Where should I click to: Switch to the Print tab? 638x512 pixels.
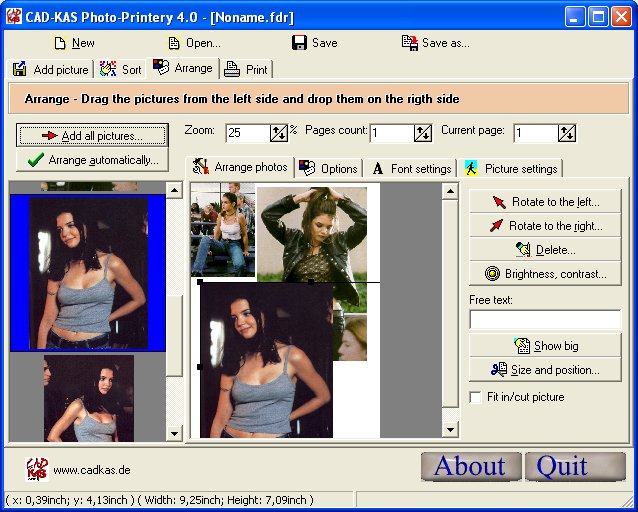tap(246, 70)
